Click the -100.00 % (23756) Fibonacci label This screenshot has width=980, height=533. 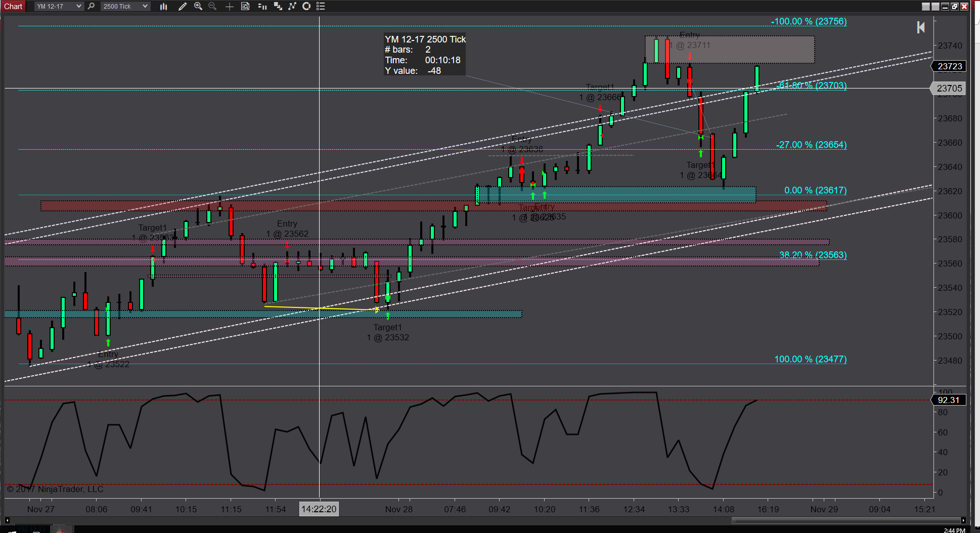[809, 21]
